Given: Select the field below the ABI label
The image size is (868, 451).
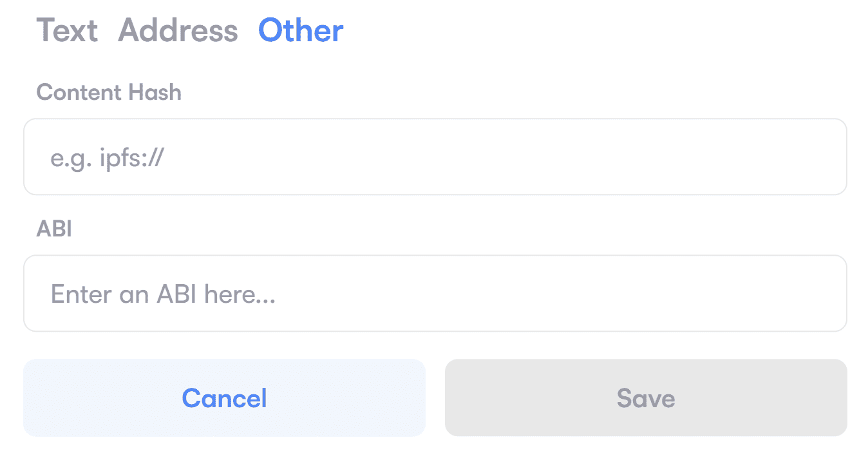Looking at the screenshot, I should point(435,294).
